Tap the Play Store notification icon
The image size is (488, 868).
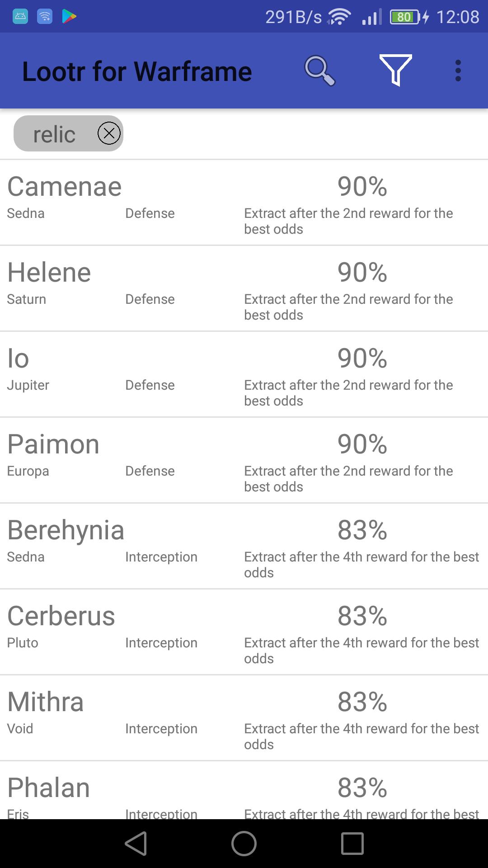coord(69,17)
